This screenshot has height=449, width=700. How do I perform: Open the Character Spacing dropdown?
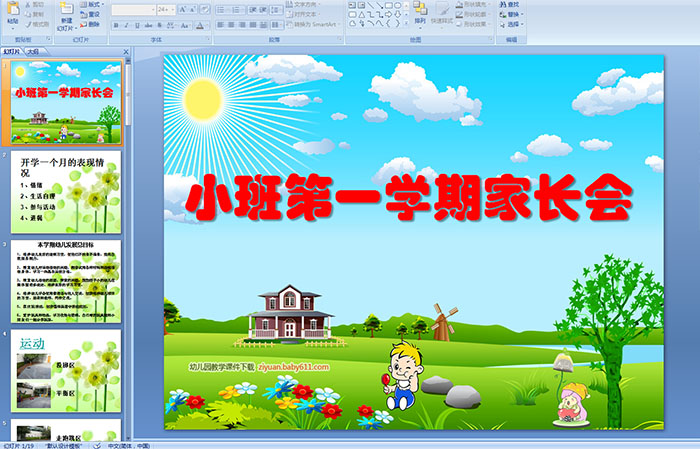pyautogui.click(x=171, y=25)
